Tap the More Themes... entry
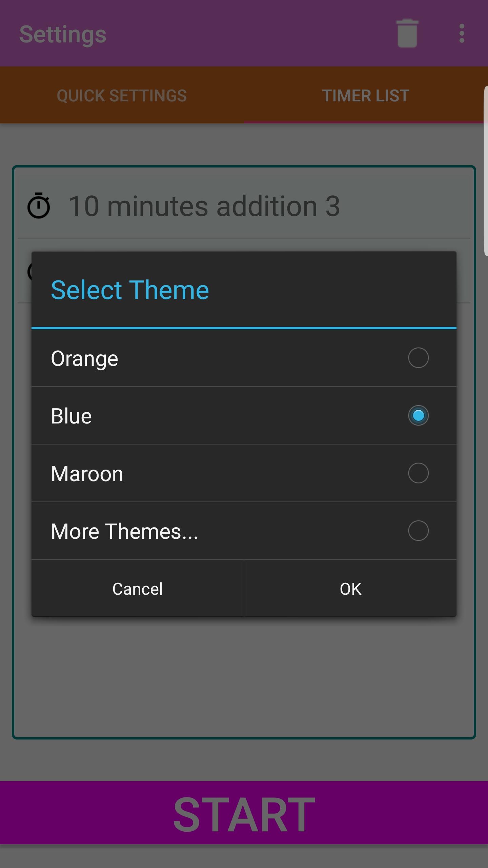 [x=124, y=531]
